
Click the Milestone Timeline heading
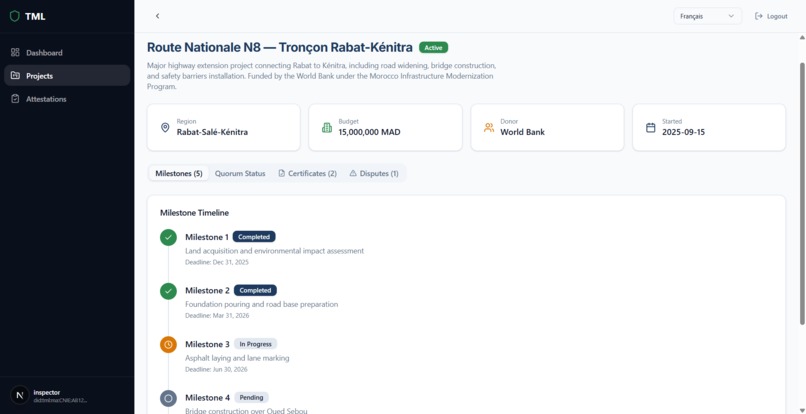194,212
